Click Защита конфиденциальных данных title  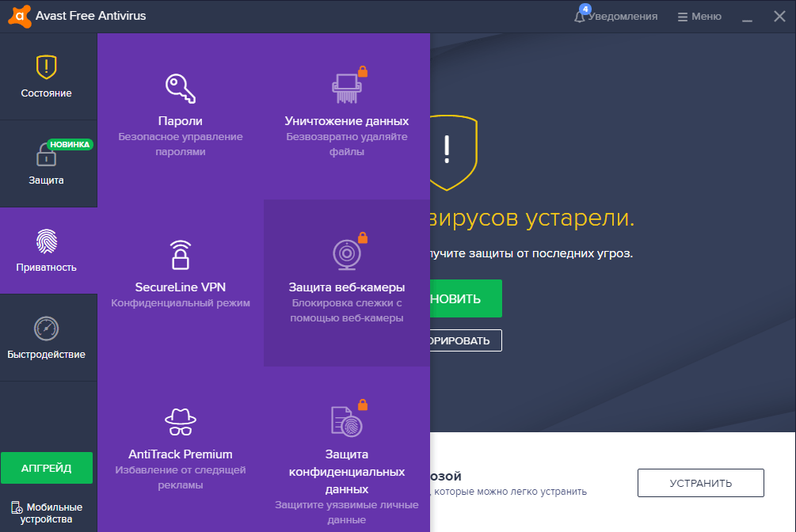(x=347, y=472)
